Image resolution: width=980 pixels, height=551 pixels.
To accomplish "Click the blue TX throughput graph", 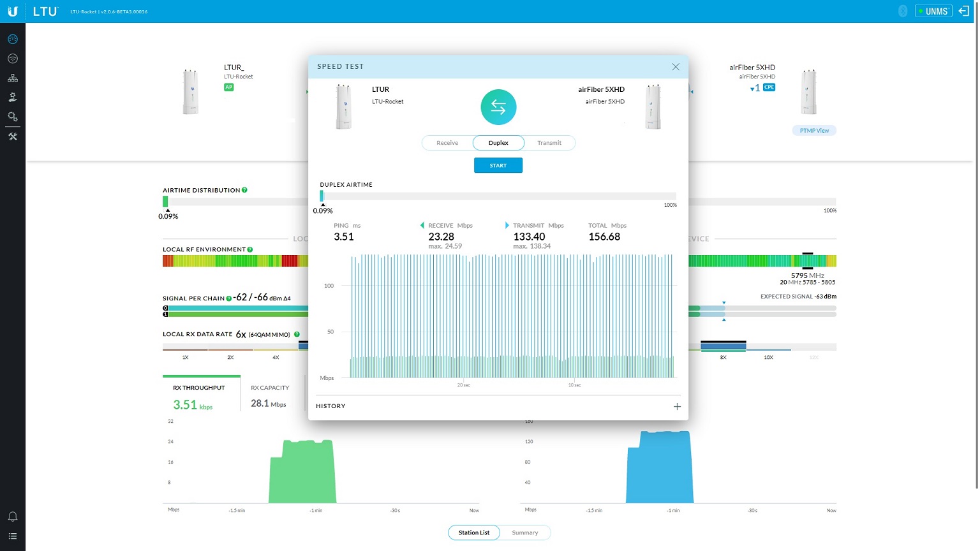I will 659,467.
